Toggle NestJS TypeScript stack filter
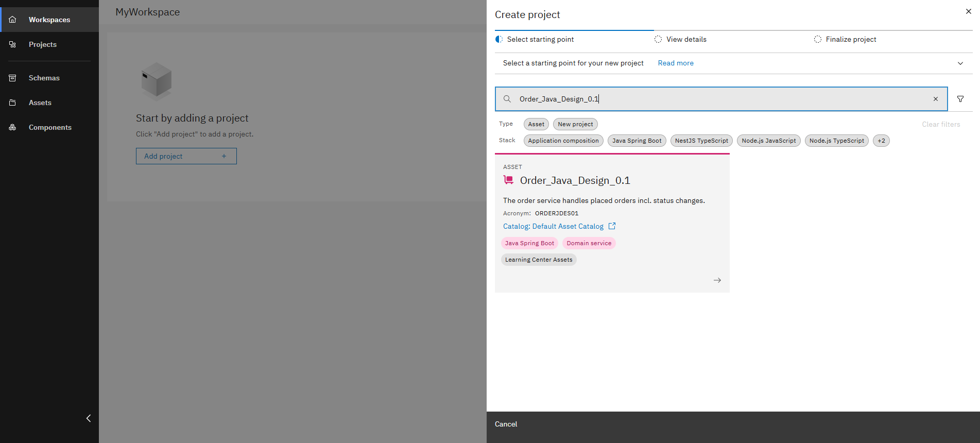980x443 pixels. pyautogui.click(x=701, y=141)
